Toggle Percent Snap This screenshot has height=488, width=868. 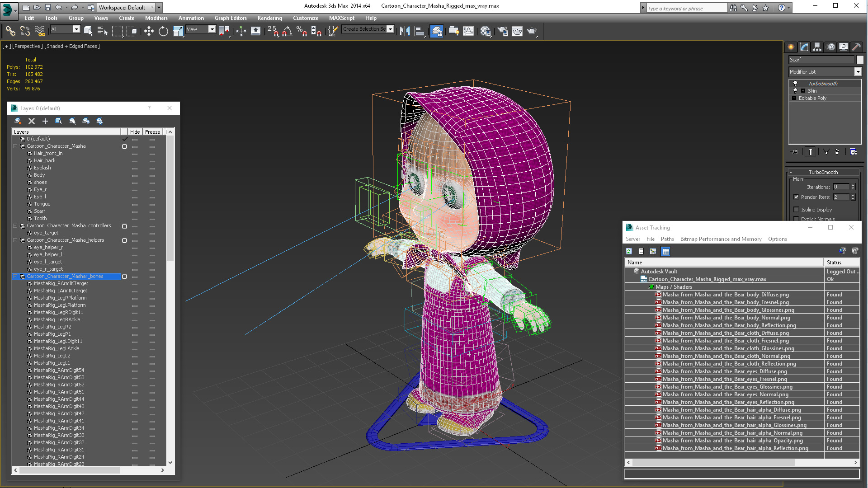tap(302, 31)
